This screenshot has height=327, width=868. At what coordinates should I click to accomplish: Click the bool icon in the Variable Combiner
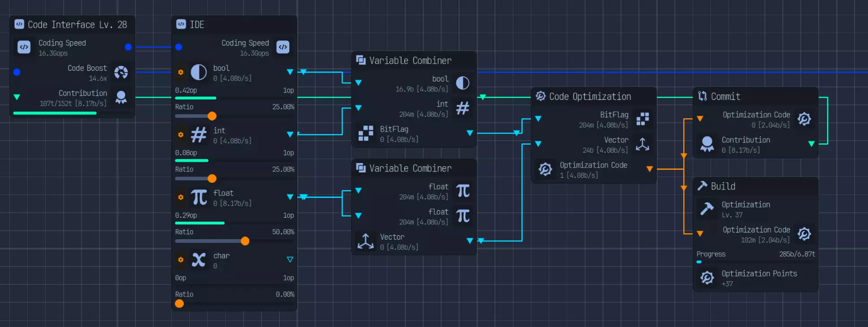tap(463, 83)
